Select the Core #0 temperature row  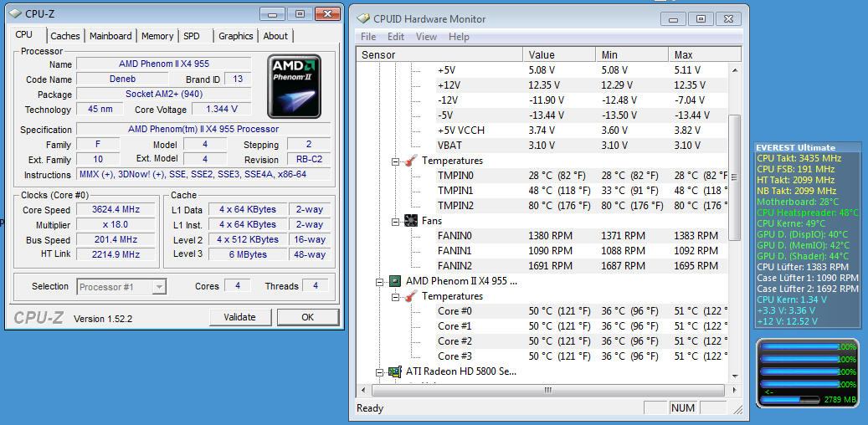click(583, 311)
